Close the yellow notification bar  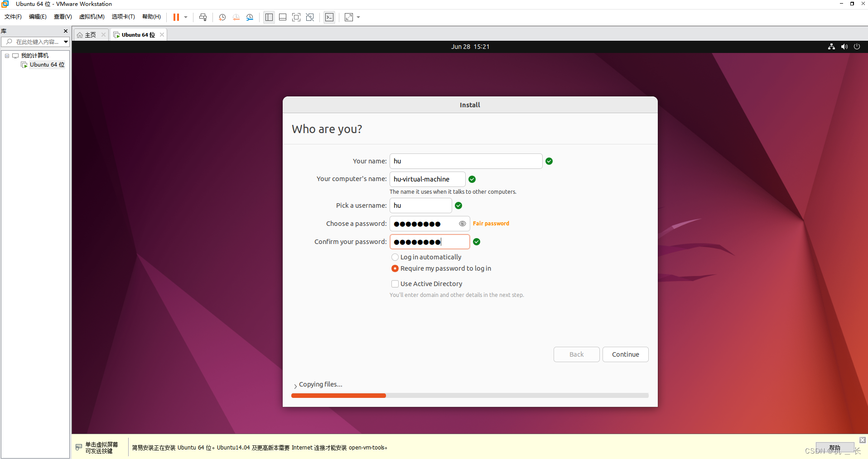click(x=863, y=440)
